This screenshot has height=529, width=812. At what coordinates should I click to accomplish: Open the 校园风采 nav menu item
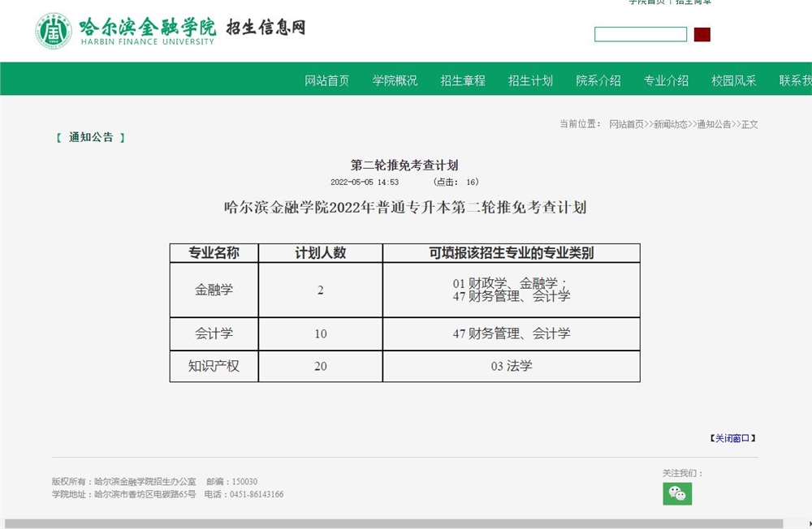click(x=734, y=80)
